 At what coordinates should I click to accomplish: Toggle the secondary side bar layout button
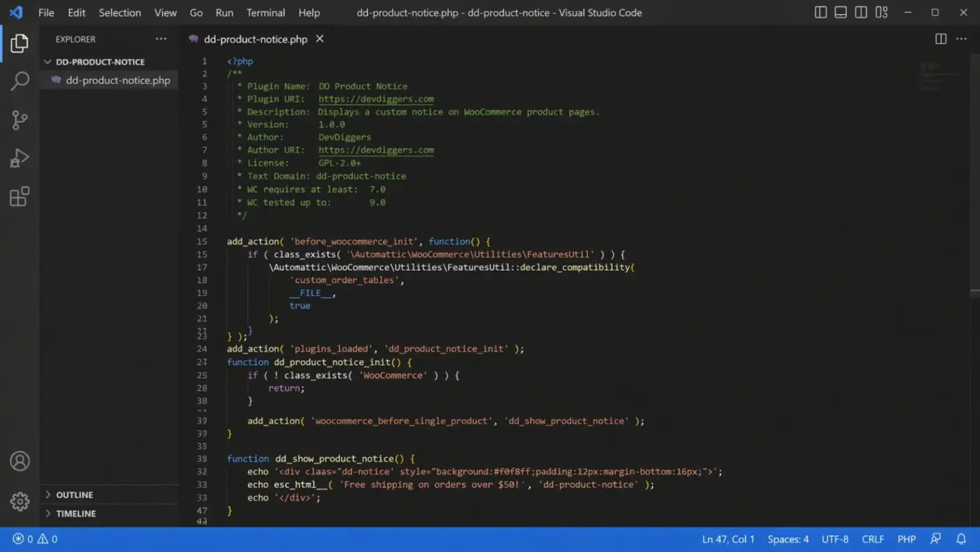point(861,13)
